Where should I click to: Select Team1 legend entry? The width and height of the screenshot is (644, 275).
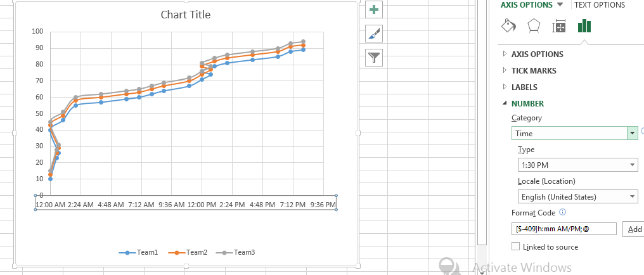(138, 252)
